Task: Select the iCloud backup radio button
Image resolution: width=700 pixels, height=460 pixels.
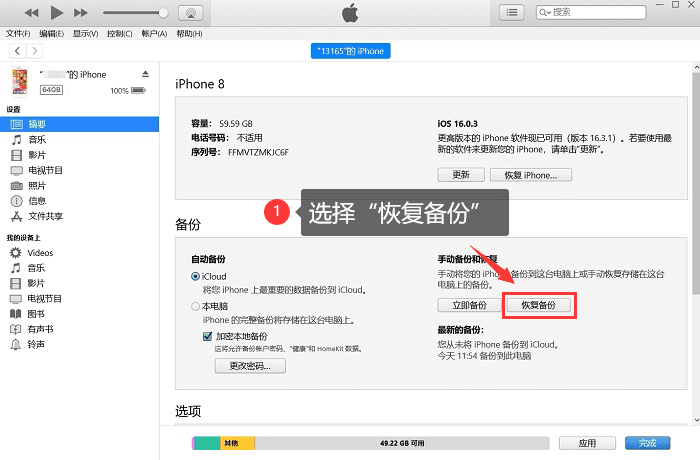Action: (195, 276)
